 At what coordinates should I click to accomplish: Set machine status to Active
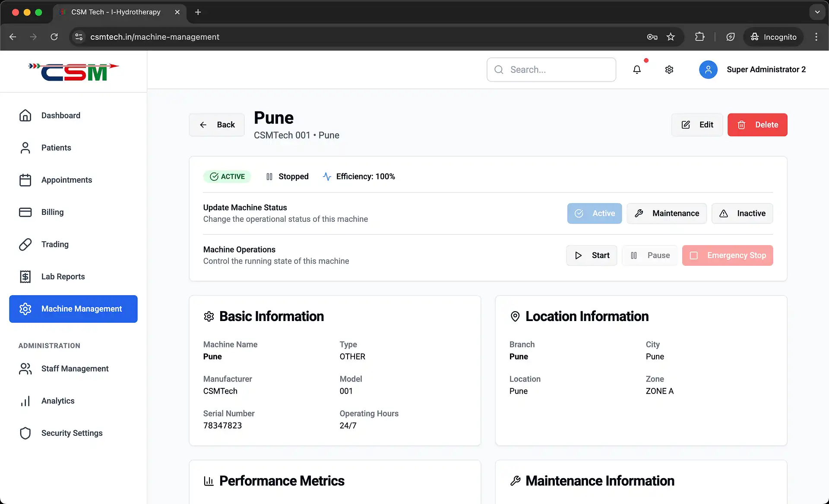tap(595, 213)
